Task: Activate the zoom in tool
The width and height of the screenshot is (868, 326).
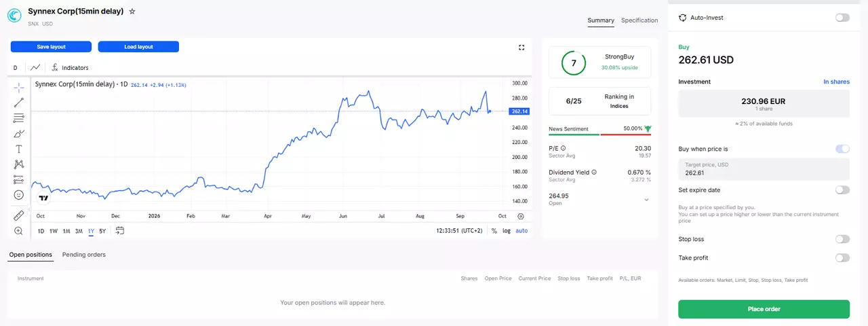Action: point(19,231)
